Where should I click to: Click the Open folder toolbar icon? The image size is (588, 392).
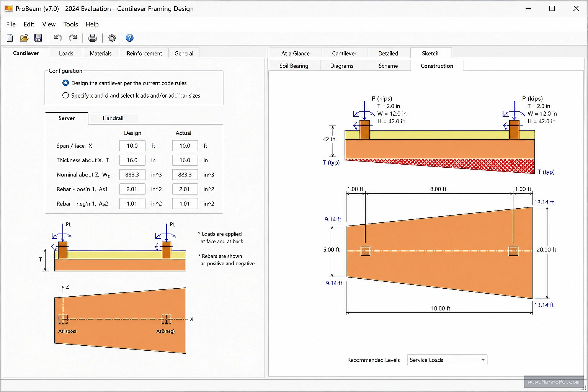pyautogui.click(x=24, y=38)
